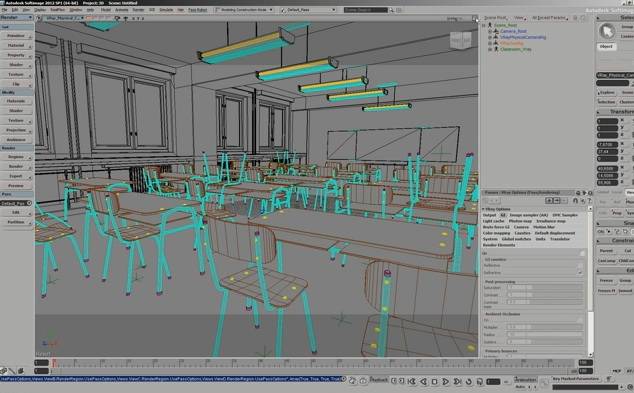
Task: Click the Freeze button in Edit panel
Action: pos(606,281)
